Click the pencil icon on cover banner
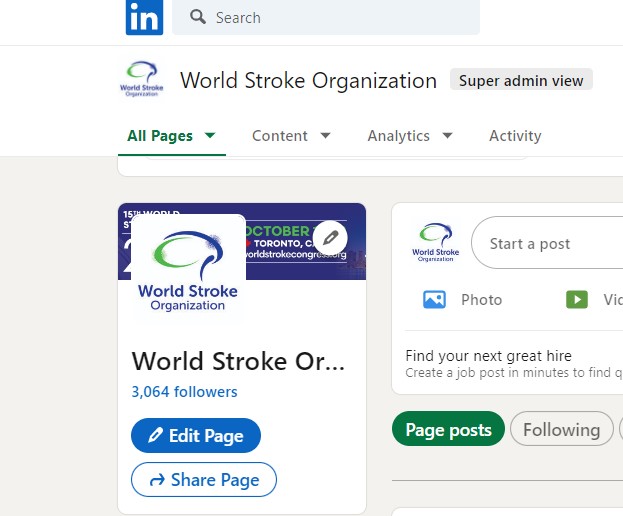 click(x=330, y=238)
